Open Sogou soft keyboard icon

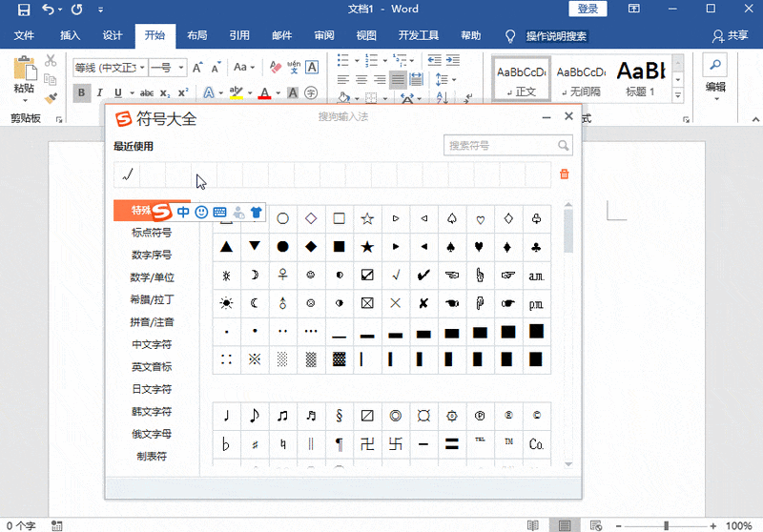[219, 212]
